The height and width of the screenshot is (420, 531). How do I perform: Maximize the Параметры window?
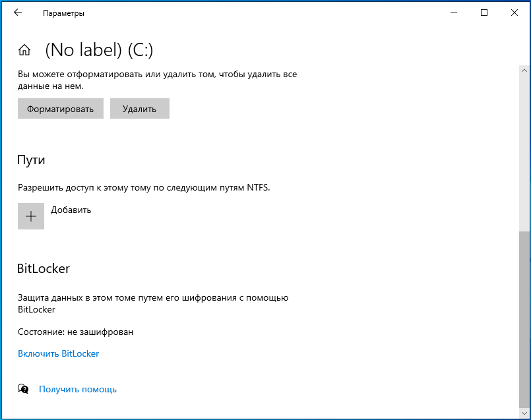click(484, 13)
